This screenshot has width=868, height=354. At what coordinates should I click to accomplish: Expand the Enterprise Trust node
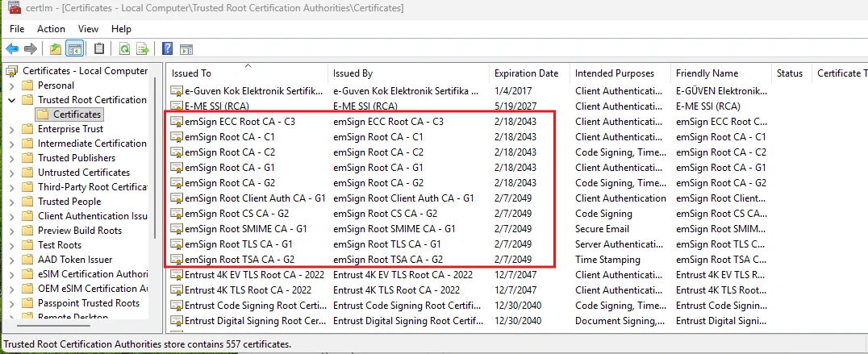click(11, 129)
